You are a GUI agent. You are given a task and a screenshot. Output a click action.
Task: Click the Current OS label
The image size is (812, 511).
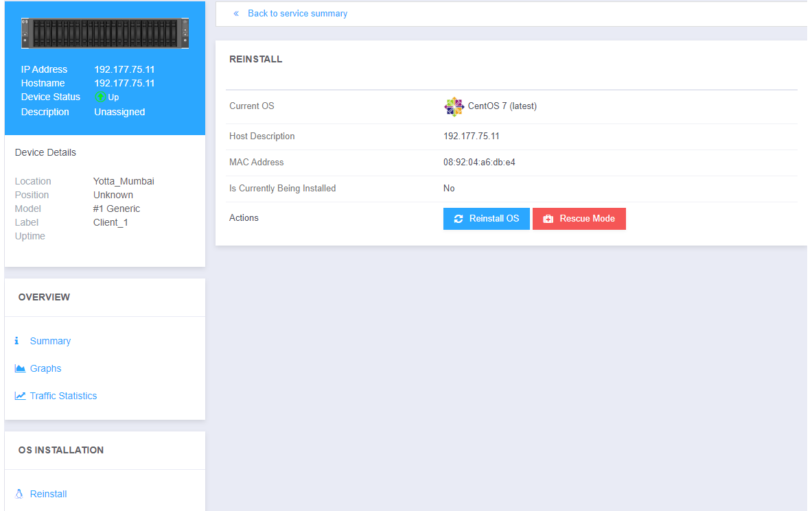click(252, 106)
